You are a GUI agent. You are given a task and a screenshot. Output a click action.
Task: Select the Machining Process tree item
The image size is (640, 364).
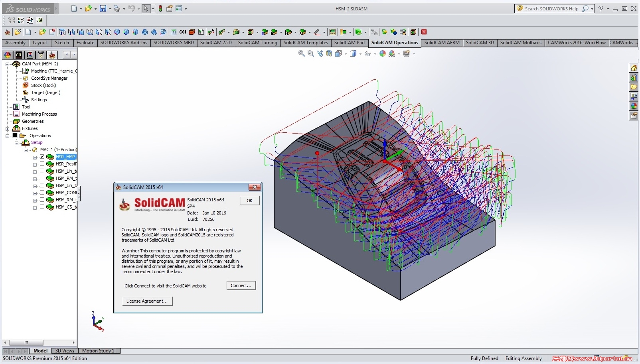coord(39,114)
